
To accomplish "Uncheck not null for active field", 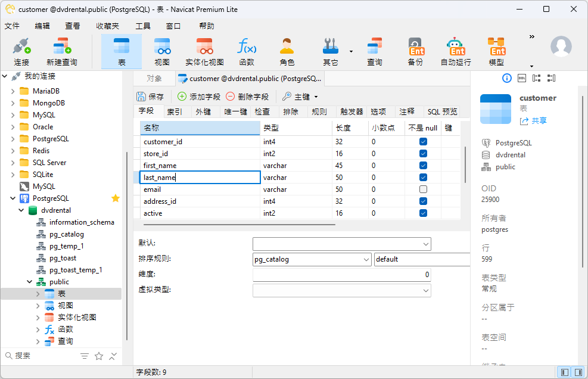I will pyautogui.click(x=423, y=213).
